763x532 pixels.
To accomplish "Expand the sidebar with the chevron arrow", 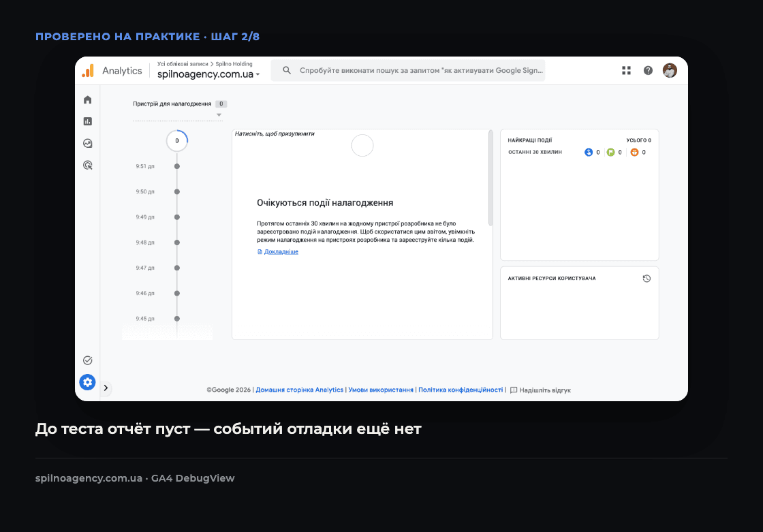I will click(106, 388).
